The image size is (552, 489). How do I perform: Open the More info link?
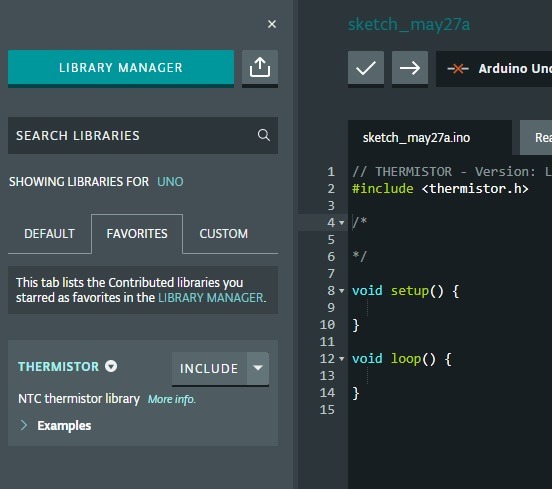click(171, 399)
